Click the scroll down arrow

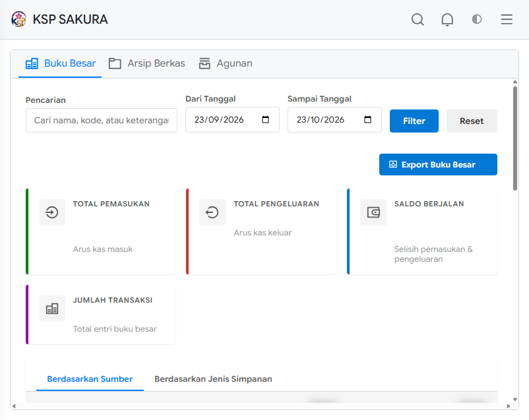515,400
